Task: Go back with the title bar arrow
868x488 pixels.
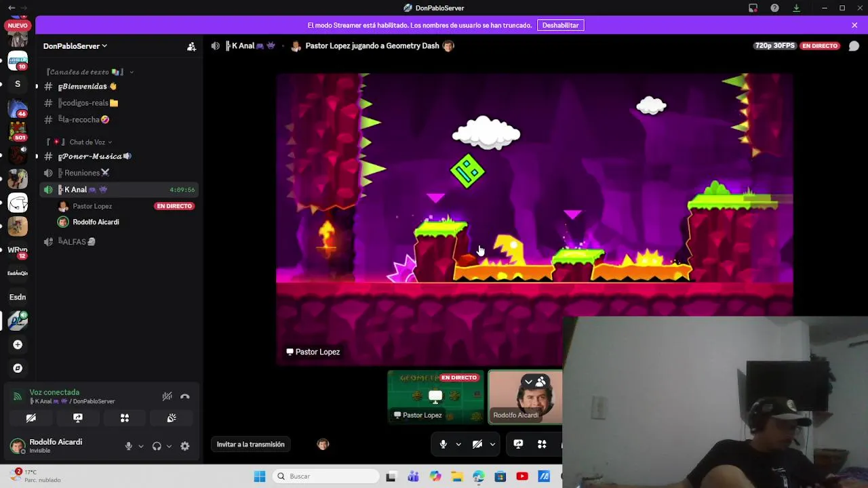Action: (x=12, y=8)
